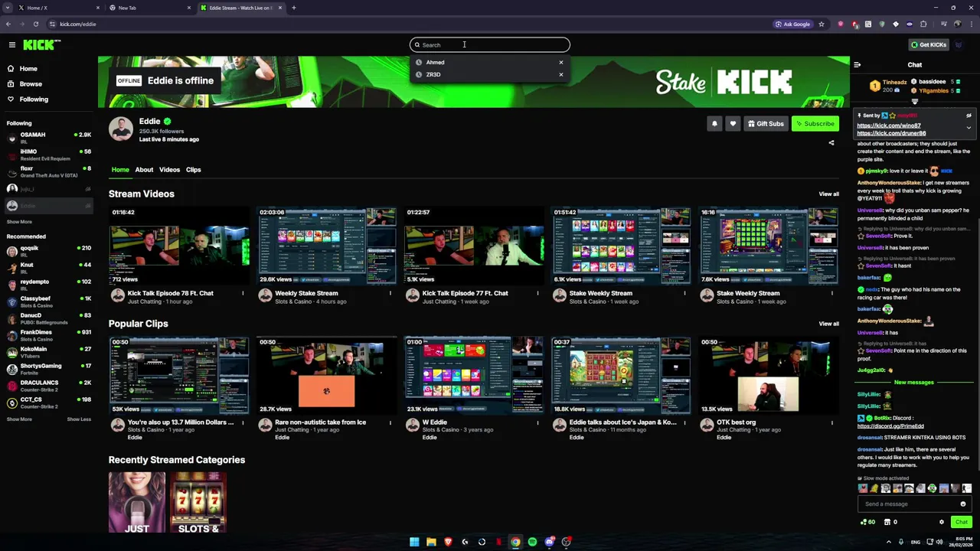Play the Rare non-autistic take clip
980x551 pixels.
(x=326, y=375)
